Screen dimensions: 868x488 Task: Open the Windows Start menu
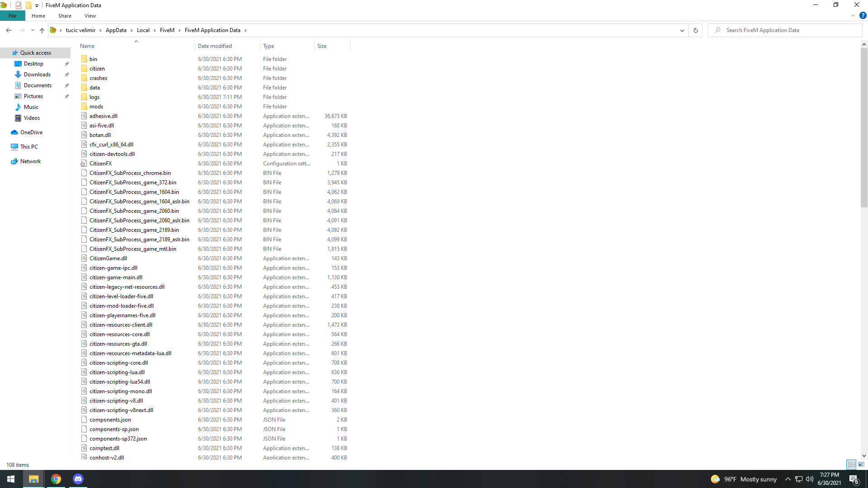point(11,479)
